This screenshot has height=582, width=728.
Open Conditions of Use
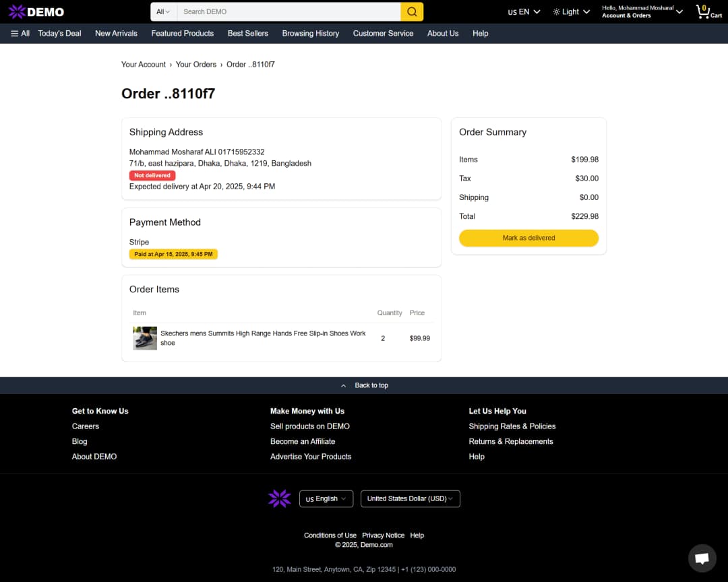click(x=330, y=535)
